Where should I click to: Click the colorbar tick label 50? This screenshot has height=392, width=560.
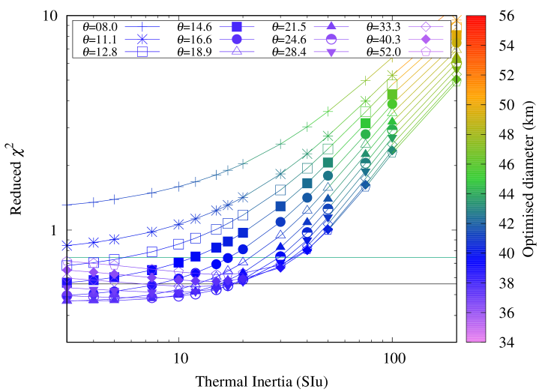pos(507,105)
